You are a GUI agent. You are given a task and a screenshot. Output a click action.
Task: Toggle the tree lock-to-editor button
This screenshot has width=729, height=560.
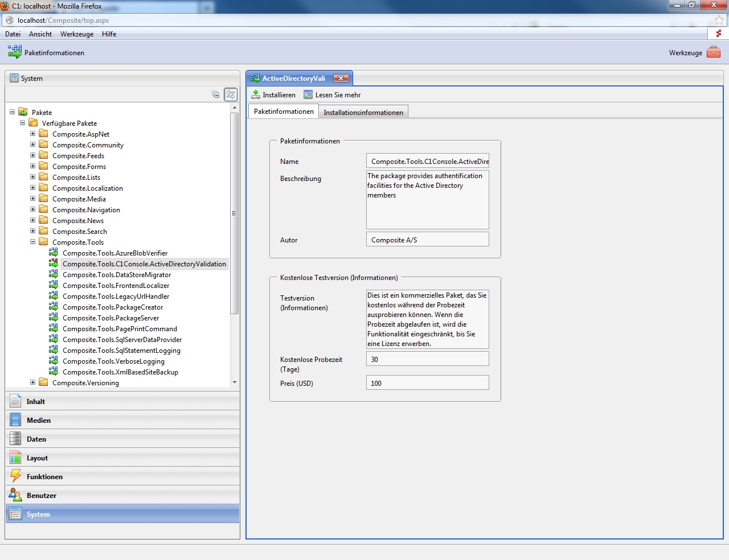click(231, 94)
